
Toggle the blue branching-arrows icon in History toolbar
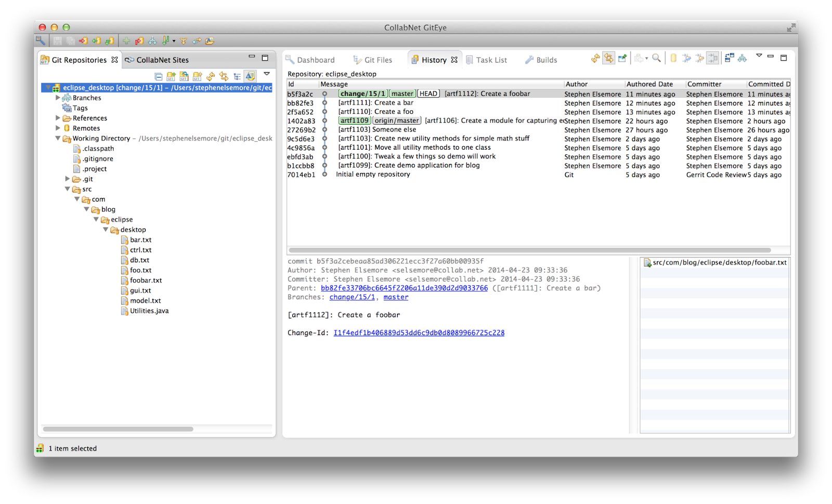[x=742, y=58]
